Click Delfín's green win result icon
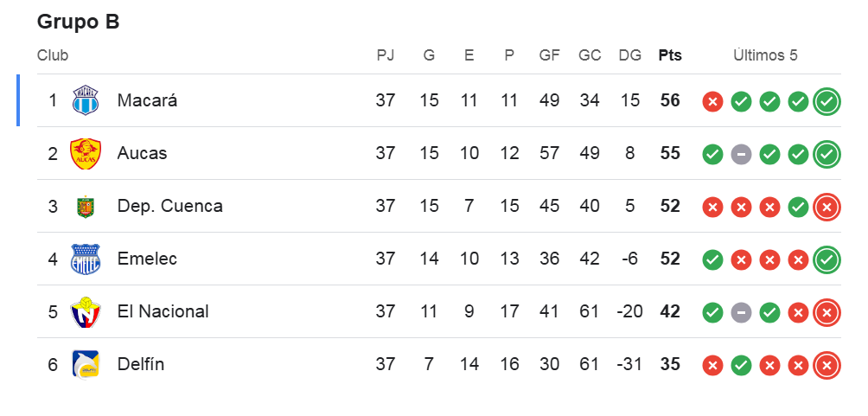 click(741, 365)
